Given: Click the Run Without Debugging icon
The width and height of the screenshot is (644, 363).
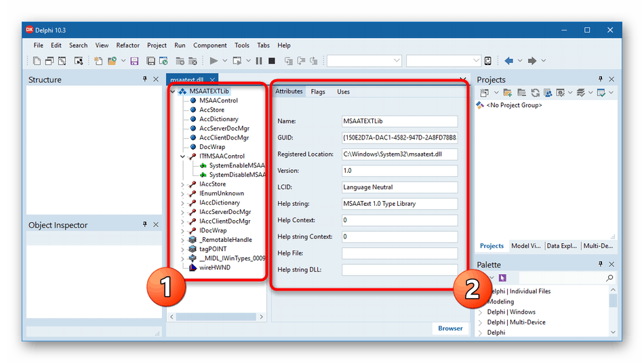Looking at the screenshot, I should pos(237,61).
